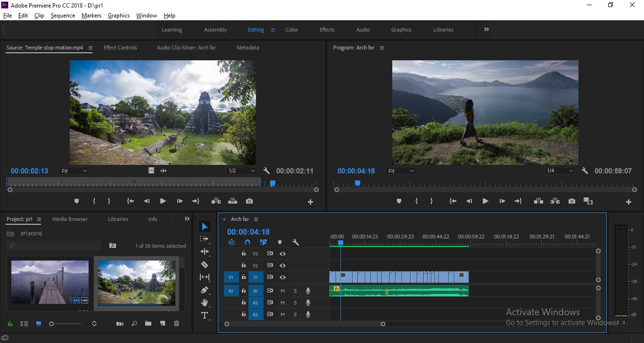Lock video track V2
644x343 pixels.
(244, 265)
